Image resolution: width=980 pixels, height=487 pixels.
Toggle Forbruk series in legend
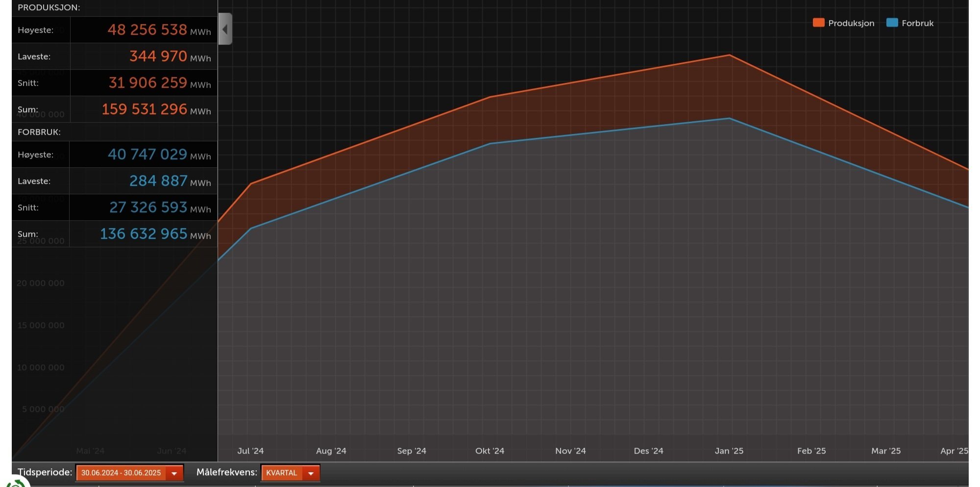point(910,23)
